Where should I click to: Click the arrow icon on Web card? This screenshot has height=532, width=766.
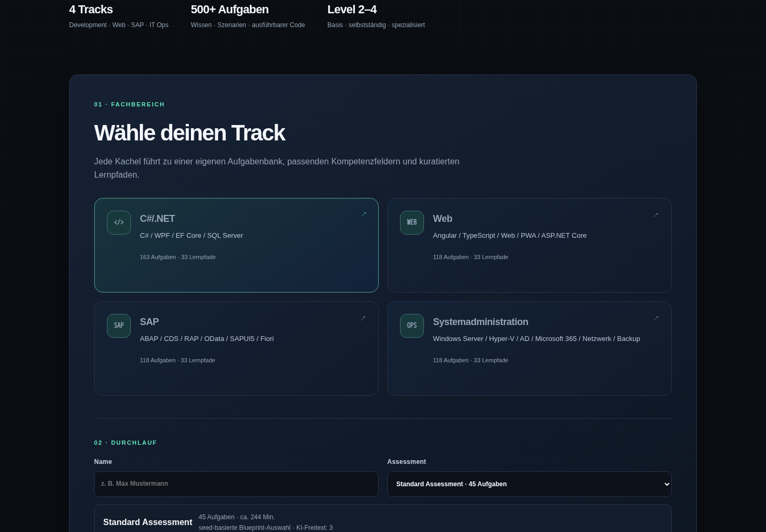point(656,215)
